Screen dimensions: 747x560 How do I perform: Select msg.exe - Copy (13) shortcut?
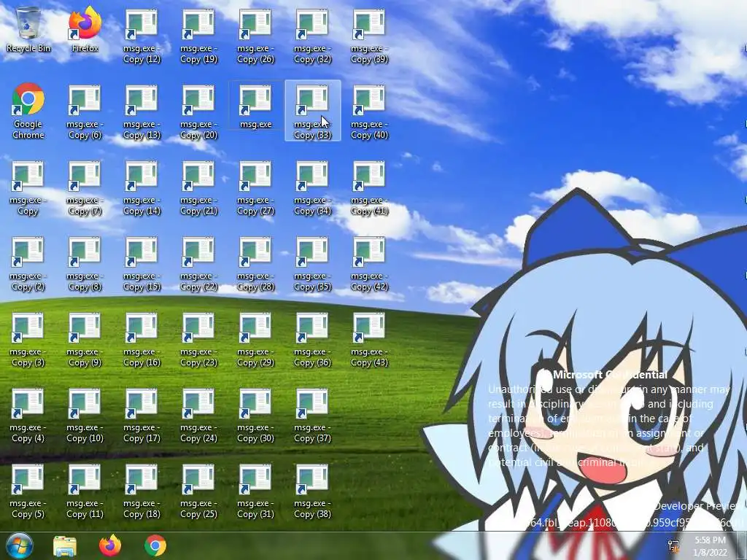(x=142, y=112)
